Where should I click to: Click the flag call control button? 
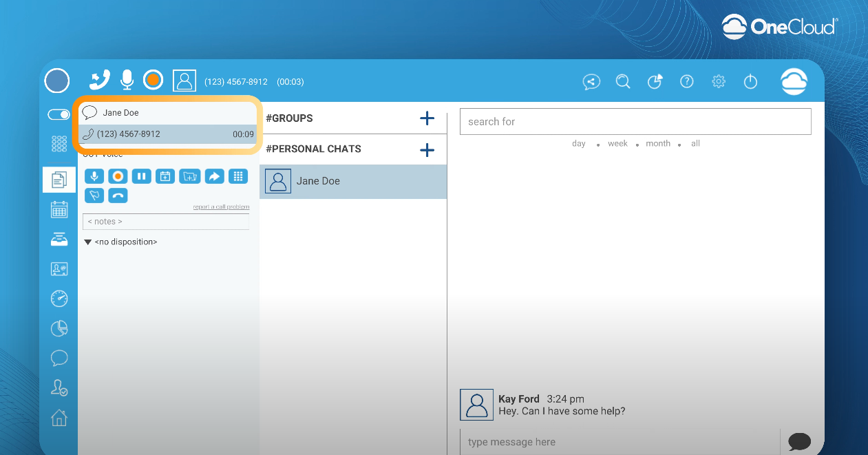click(x=94, y=195)
